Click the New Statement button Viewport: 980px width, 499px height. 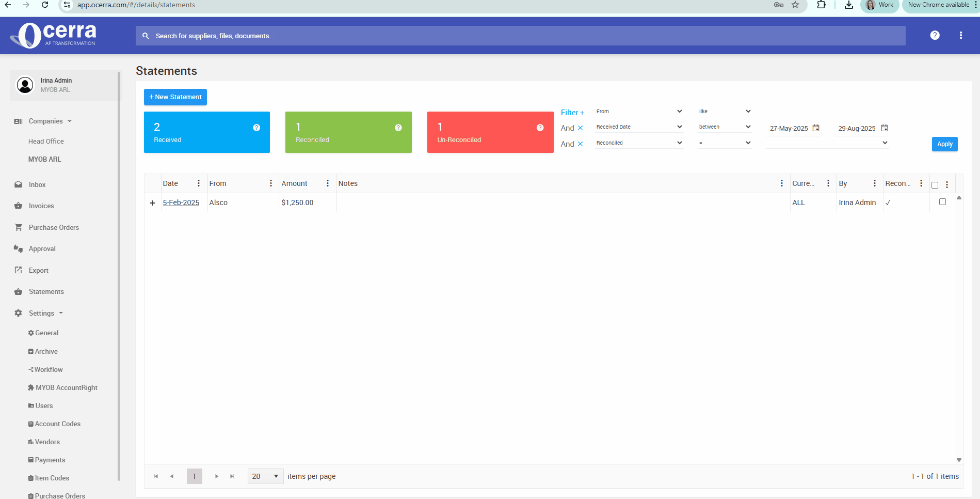click(x=175, y=97)
